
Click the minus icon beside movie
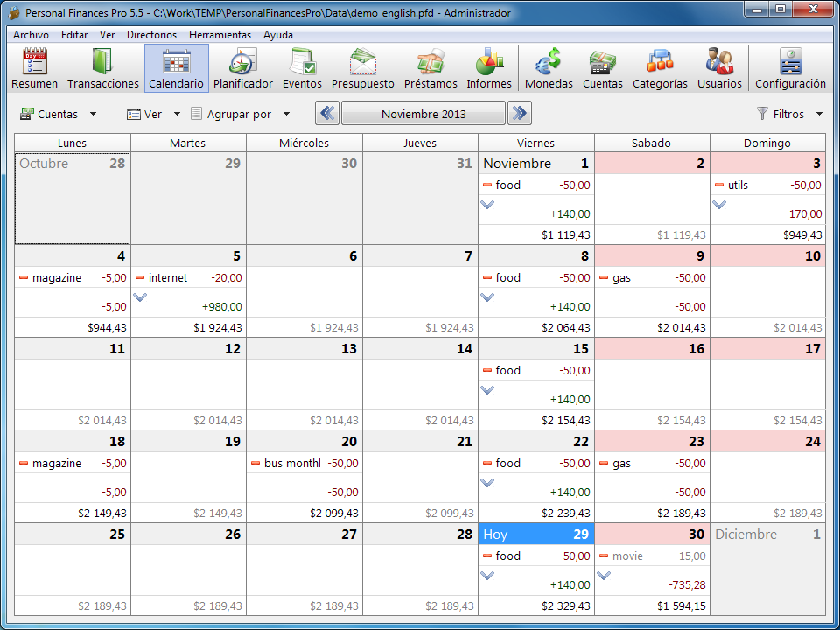coord(604,556)
